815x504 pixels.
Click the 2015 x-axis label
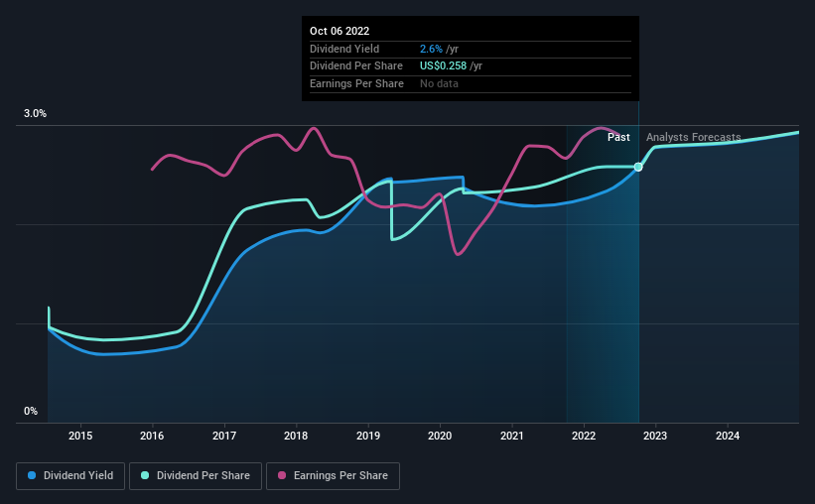[80, 436]
